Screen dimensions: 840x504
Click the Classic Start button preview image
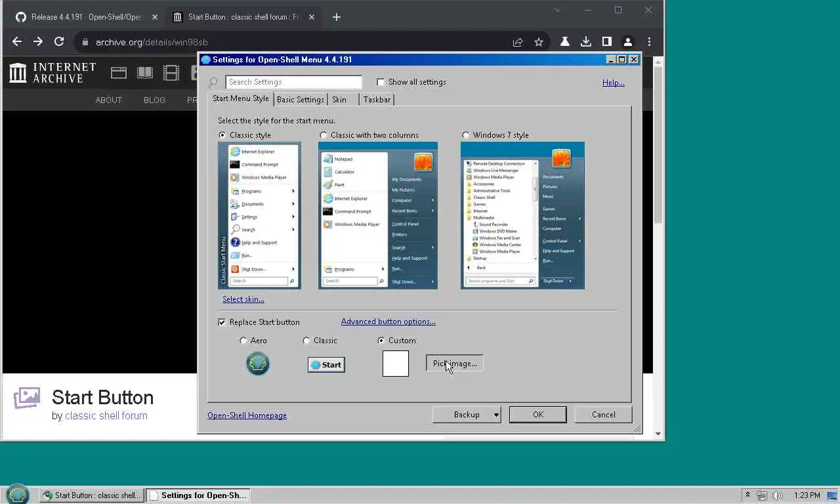[326, 365]
